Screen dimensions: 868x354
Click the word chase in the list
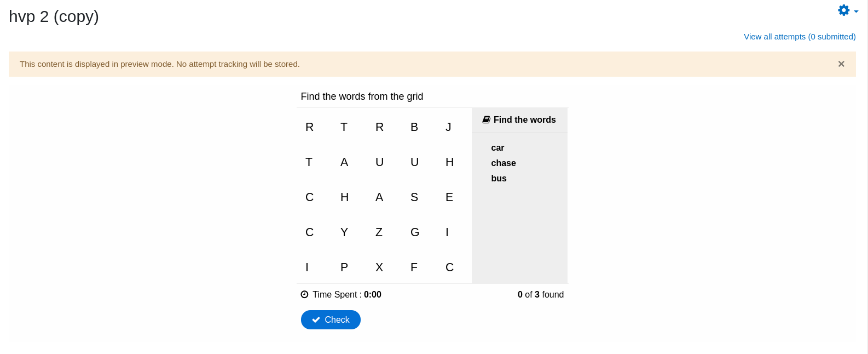coord(504,163)
